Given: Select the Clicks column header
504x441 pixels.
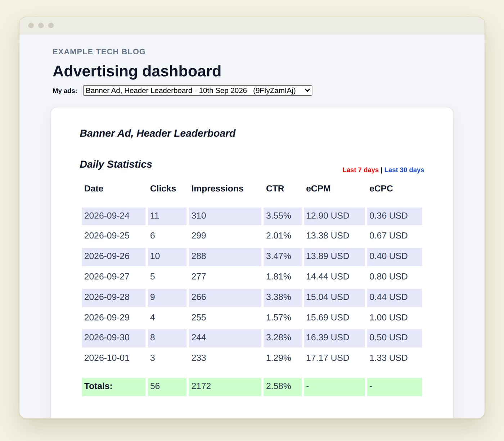Looking at the screenshot, I should pos(163,188).
